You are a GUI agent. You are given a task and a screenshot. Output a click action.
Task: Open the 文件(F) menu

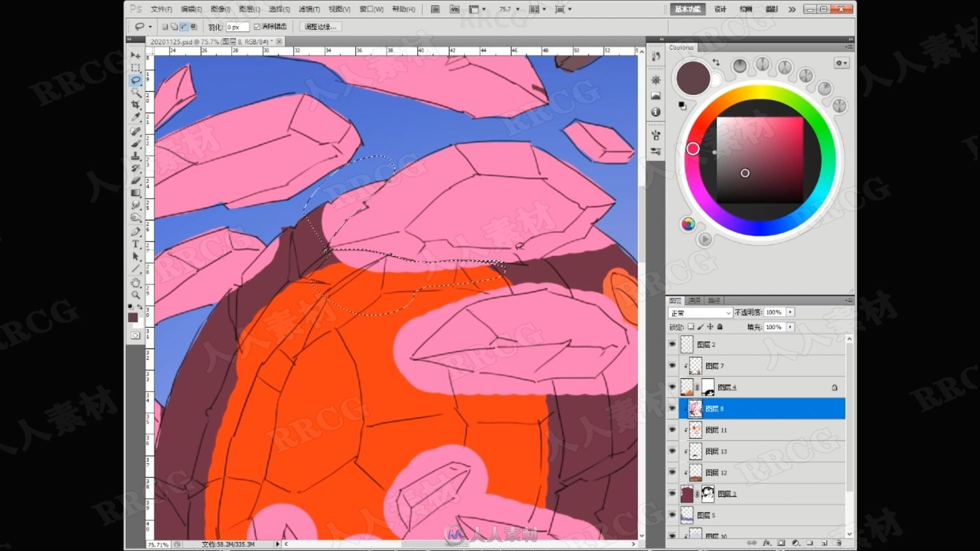(161, 9)
